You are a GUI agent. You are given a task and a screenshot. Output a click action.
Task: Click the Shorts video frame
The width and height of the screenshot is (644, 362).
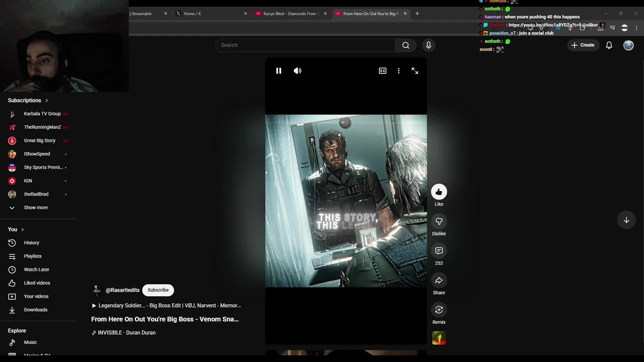click(346, 201)
